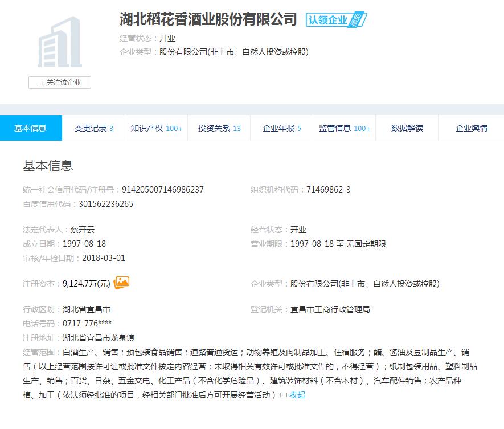The image size is (504, 429).
Task: Click the Baidu credit code 301562236265
Action: (x=106, y=204)
